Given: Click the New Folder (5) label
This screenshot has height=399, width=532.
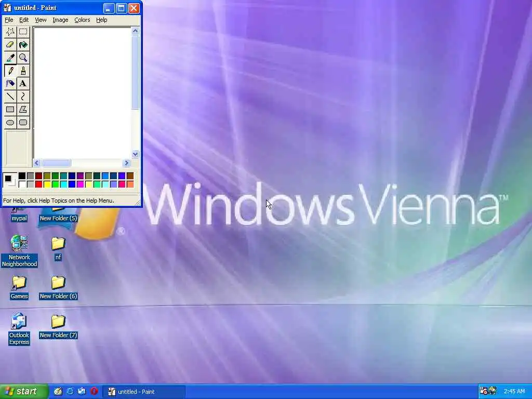Looking at the screenshot, I should [x=58, y=218].
